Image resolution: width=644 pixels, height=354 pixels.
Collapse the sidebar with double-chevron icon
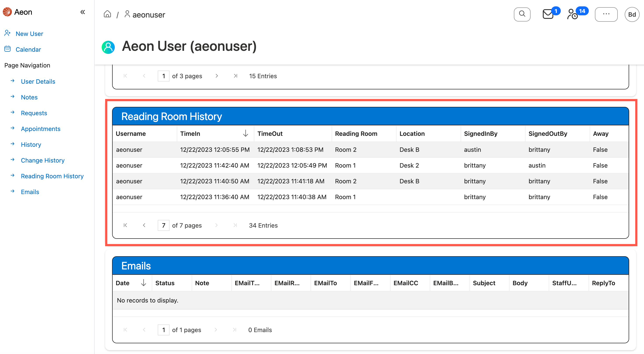(x=83, y=12)
